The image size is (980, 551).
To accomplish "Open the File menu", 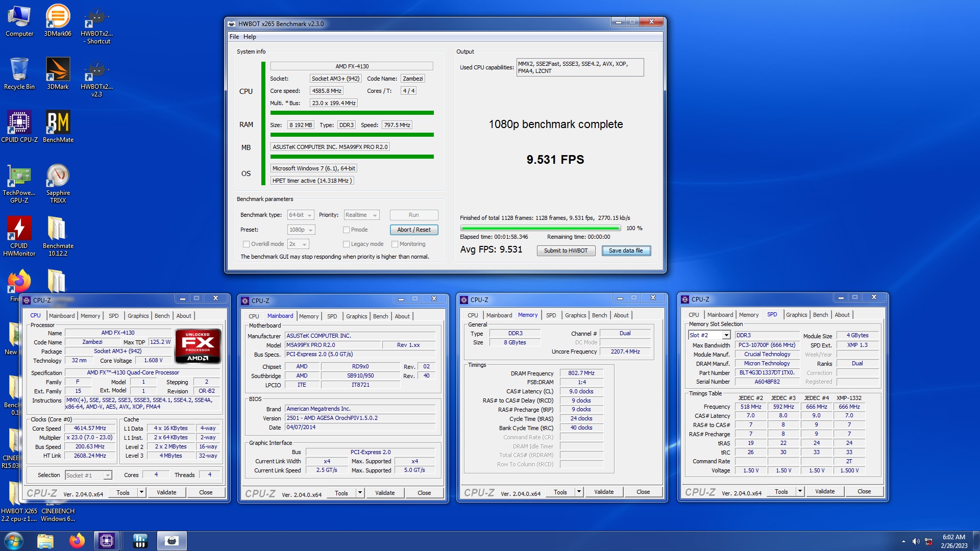I will pos(234,37).
